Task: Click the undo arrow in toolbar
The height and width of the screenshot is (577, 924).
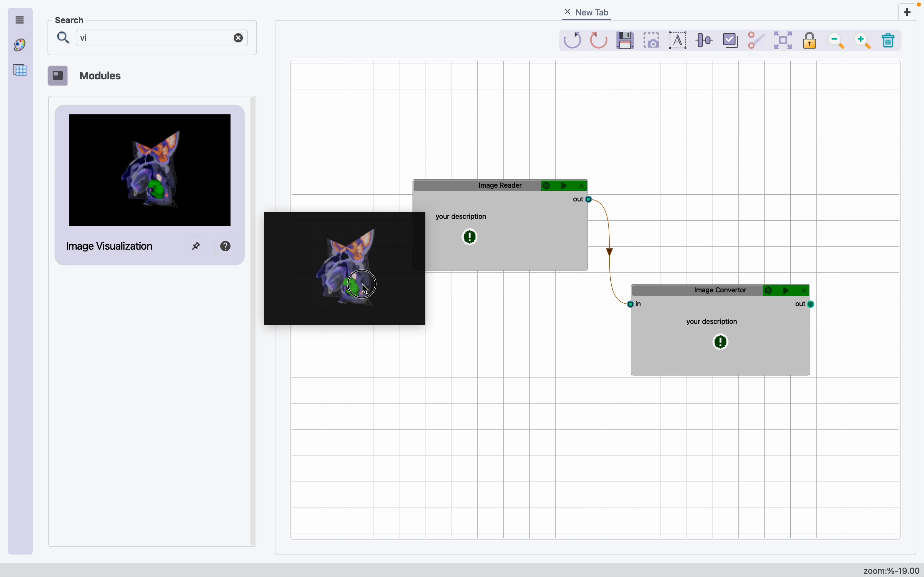Action: coord(572,40)
